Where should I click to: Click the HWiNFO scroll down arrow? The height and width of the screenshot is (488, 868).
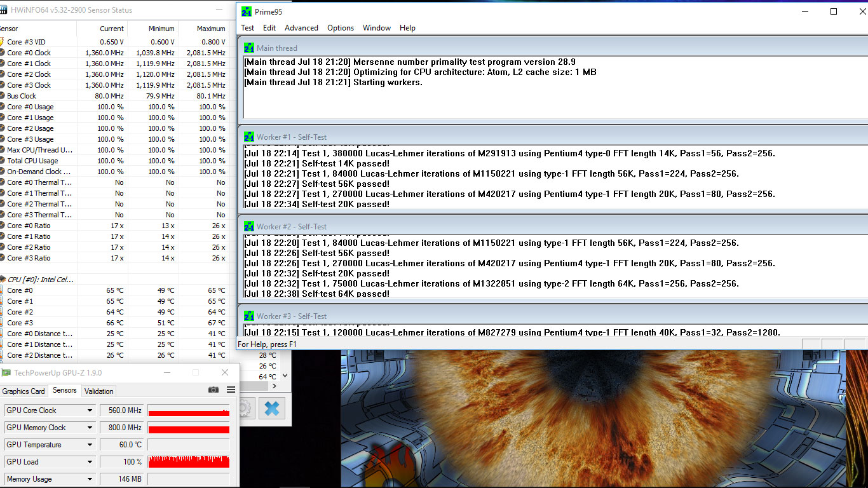[285, 376]
